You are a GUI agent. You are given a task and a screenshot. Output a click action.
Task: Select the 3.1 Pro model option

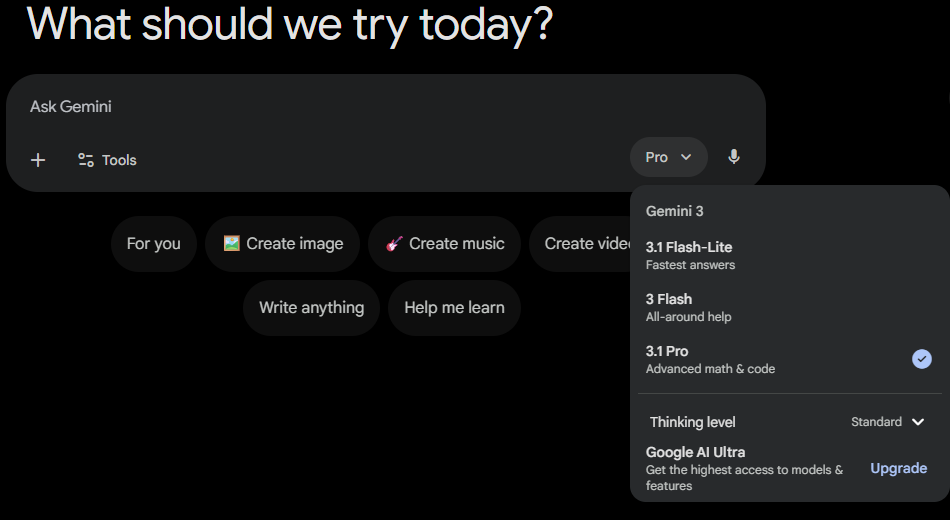coord(789,359)
